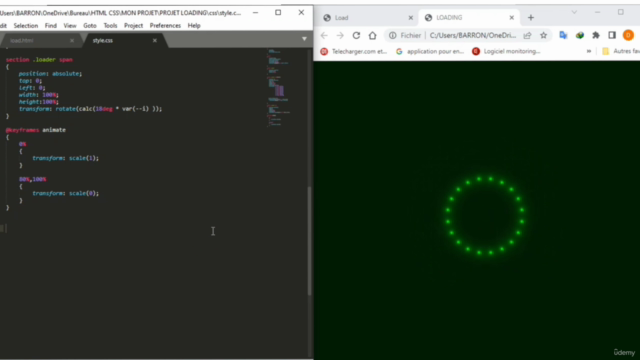Image resolution: width=640 pixels, height=360 pixels.
Task: Open the Find menu
Action: point(51,25)
